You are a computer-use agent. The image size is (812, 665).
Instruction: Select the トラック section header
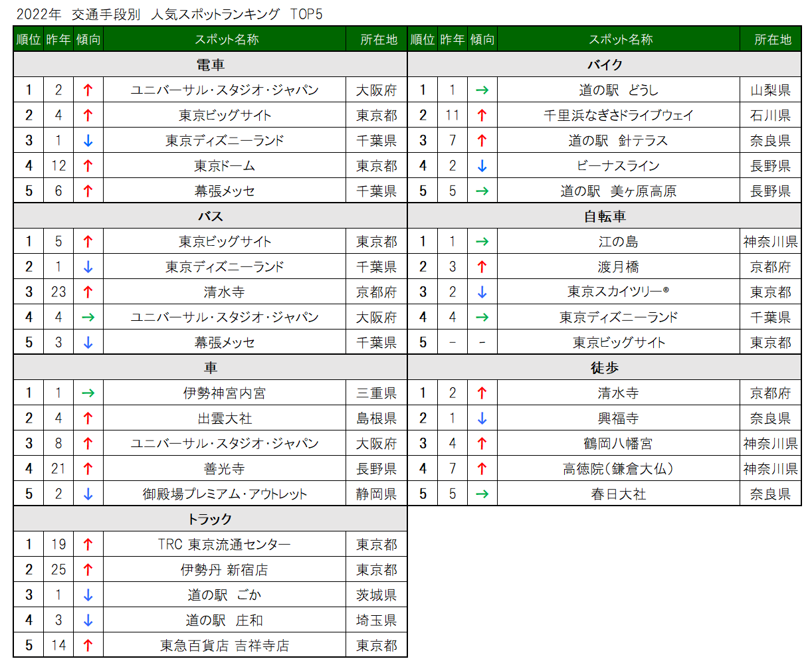coord(210,520)
